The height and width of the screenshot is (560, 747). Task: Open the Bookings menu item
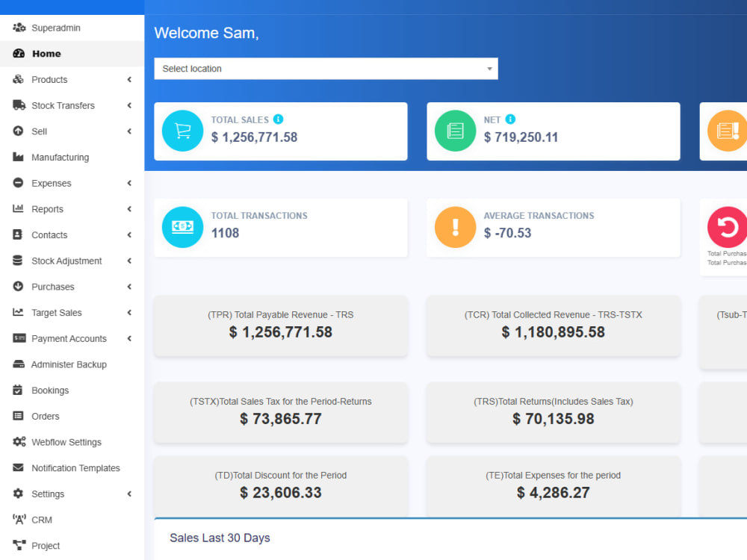(x=72, y=390)
